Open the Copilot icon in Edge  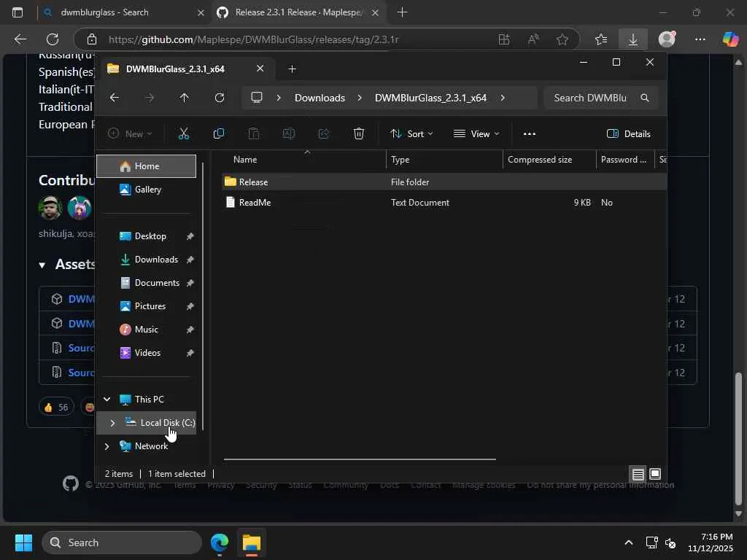[x=730, y=39]
